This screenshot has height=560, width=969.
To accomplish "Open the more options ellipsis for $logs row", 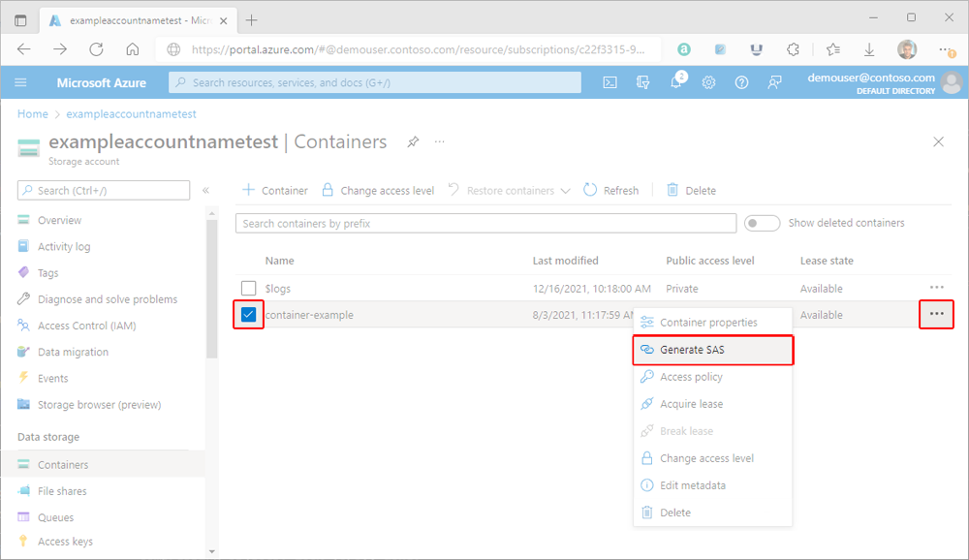I will 937,288.
